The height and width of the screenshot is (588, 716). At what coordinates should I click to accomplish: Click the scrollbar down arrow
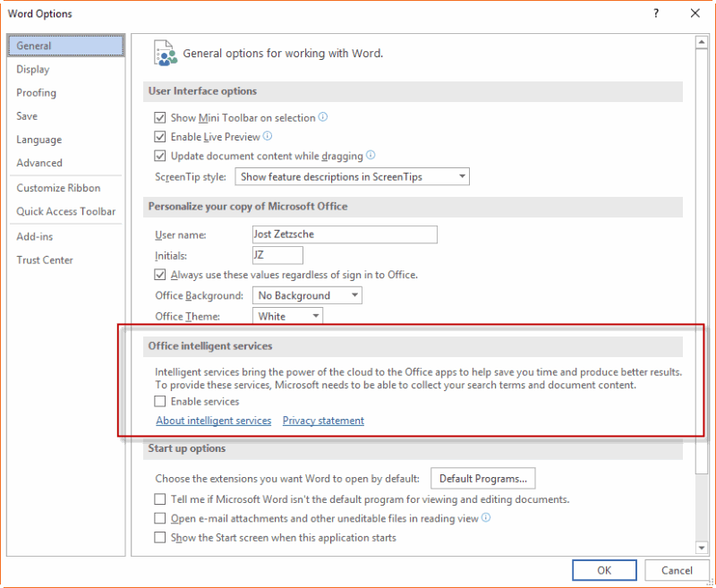pyautogui.click(x=702, y=547)
